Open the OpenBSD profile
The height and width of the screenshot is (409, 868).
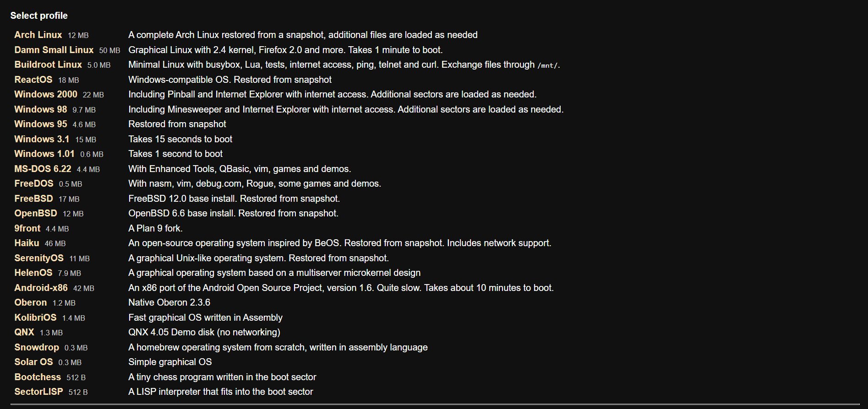(36, 213)
